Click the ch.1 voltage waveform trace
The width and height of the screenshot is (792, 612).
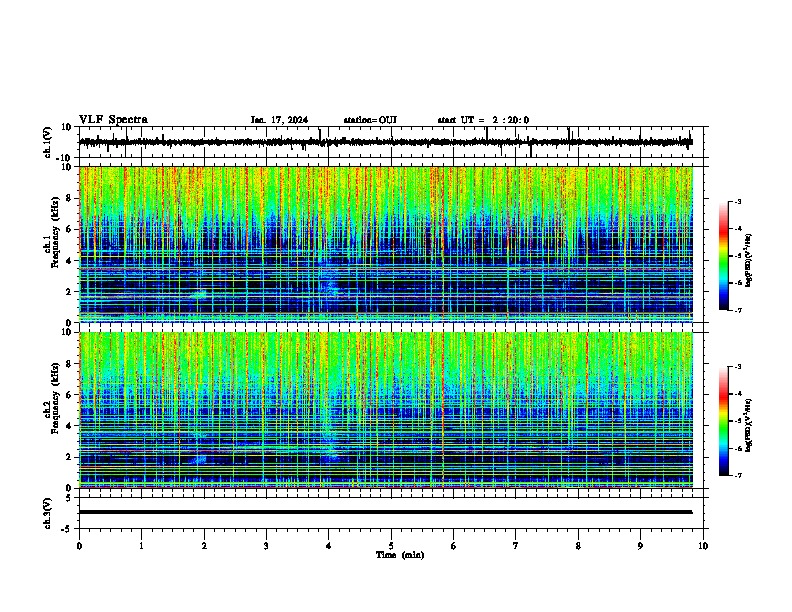386,142
